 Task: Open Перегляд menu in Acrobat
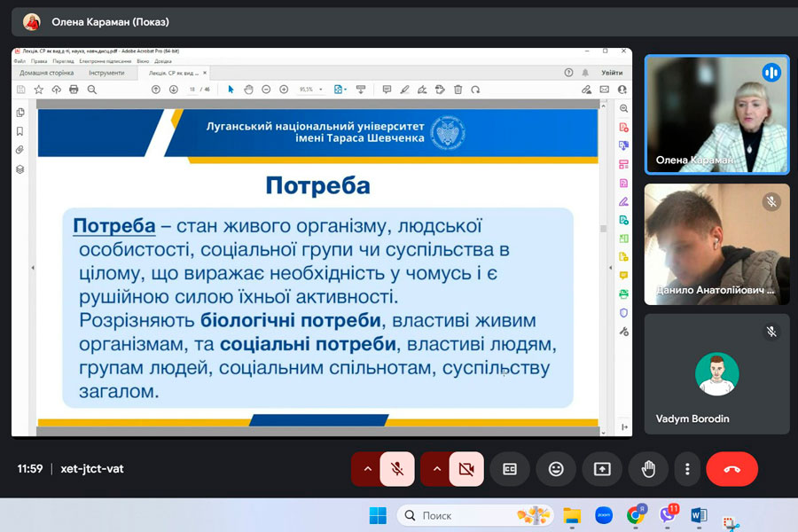[x=63, y=61]
